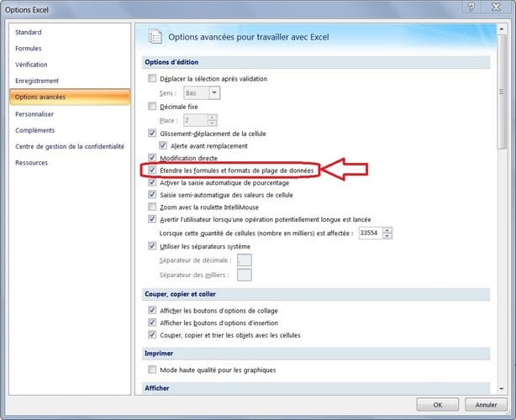
Task: Toggle Alerte avant remplacement
Action: [163, 145]
